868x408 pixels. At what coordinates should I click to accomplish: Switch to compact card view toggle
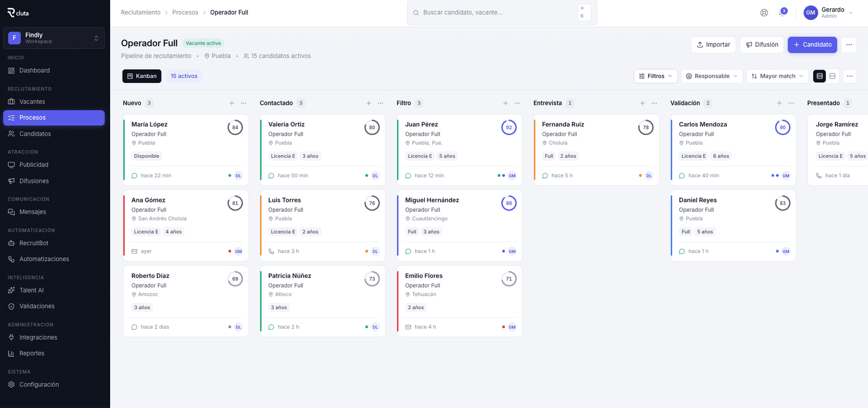click(833, 76)
